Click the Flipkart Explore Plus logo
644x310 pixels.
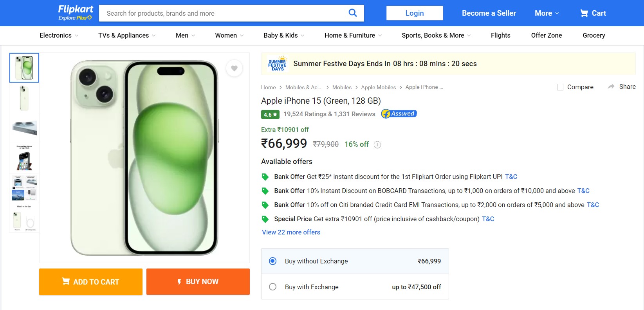(x=75, y=13)
